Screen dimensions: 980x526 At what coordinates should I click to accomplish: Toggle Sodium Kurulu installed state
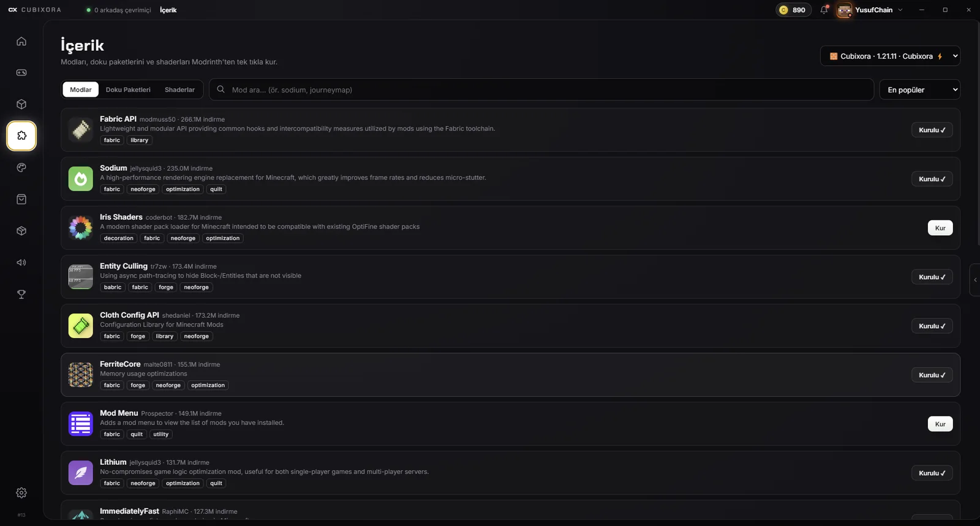(x=932, y=179)
